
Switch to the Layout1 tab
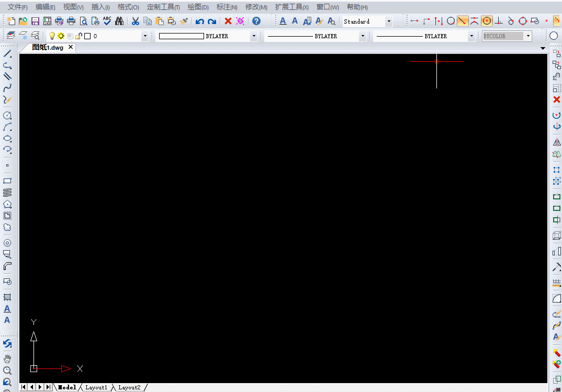[x=96, y=387]
